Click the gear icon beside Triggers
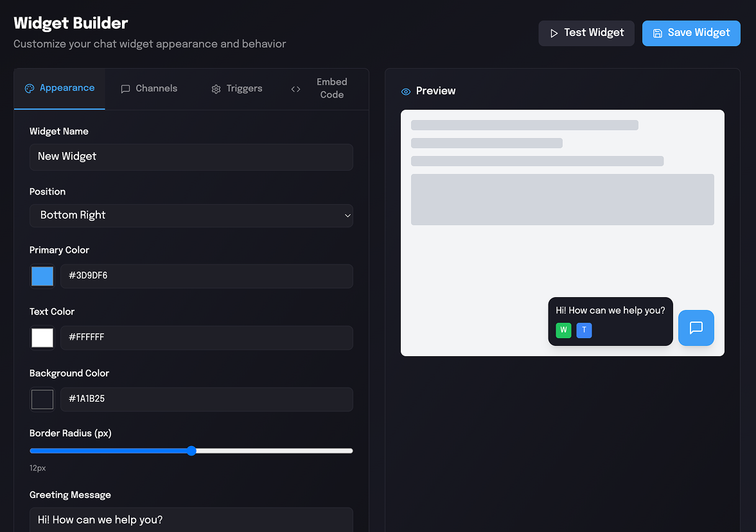The image size is (756, 532). (x=216, y=89)
